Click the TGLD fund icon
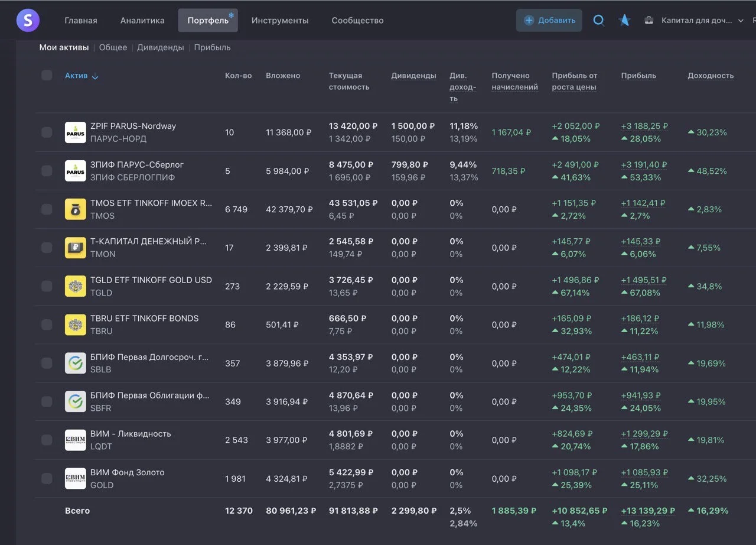The height and width of the screenshot is (545, 756). [x=76, y=286]
